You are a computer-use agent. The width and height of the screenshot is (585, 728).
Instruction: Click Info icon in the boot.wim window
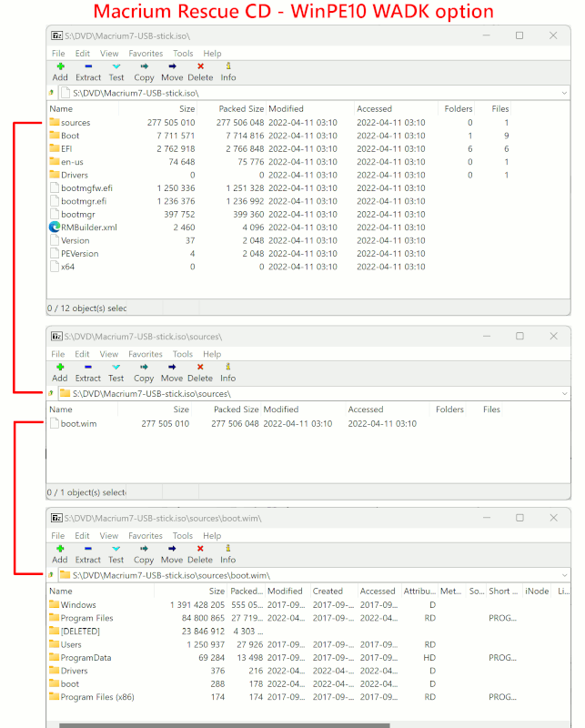coord(227,549)
